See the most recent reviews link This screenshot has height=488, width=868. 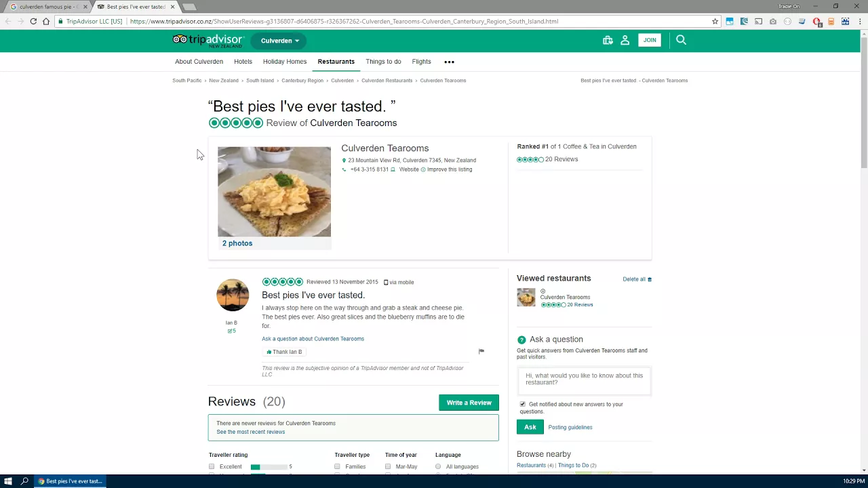250,432
